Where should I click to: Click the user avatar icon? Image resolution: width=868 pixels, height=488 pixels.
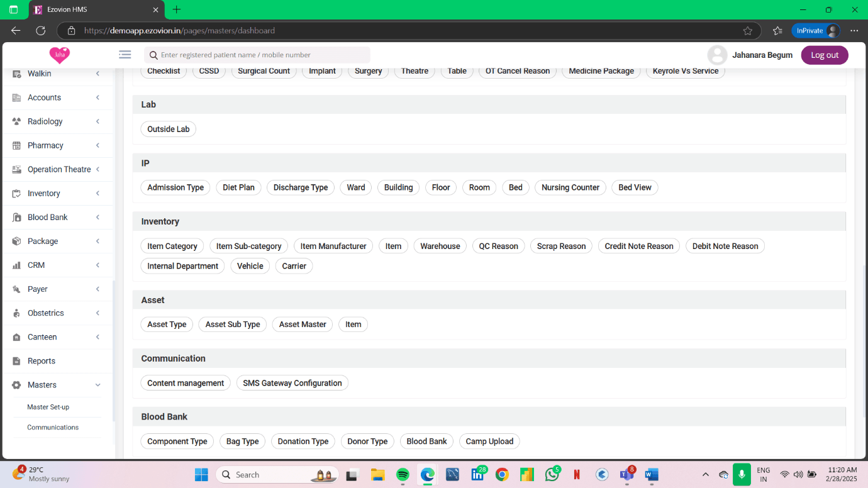pyautogui.click(x=717, y=55)
